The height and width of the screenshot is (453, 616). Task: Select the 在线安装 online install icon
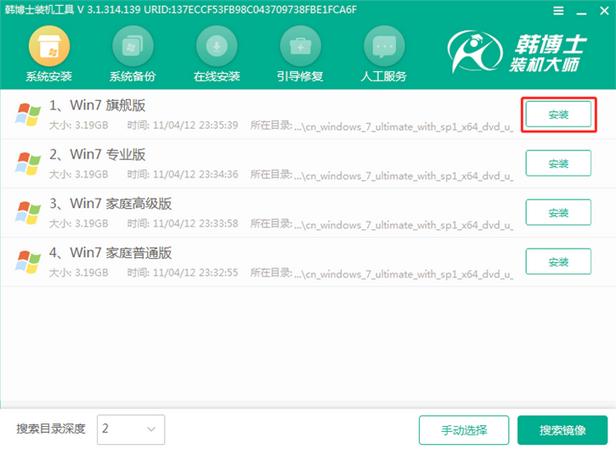click(216, 47)
